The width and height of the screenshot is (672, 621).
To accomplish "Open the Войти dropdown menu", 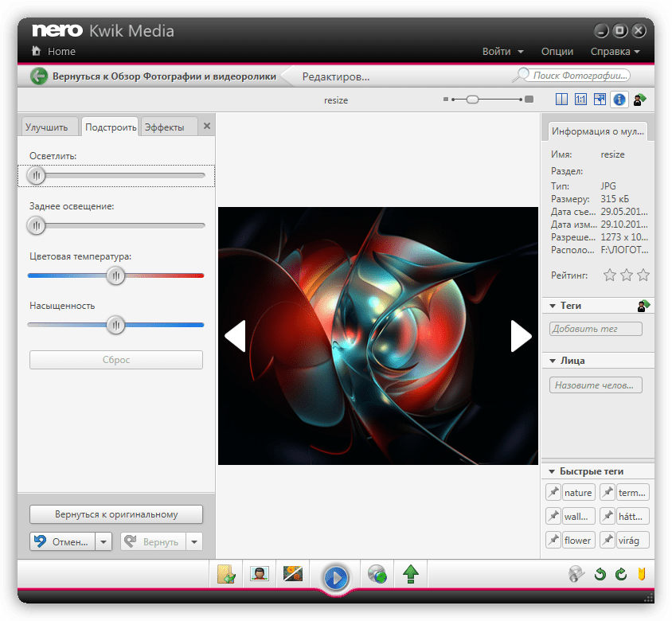I will click(502, 52).
